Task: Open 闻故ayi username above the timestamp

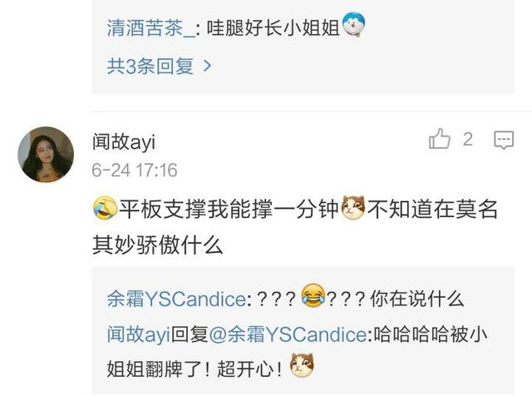Action: pyautogui.click(x=124, y=141)
